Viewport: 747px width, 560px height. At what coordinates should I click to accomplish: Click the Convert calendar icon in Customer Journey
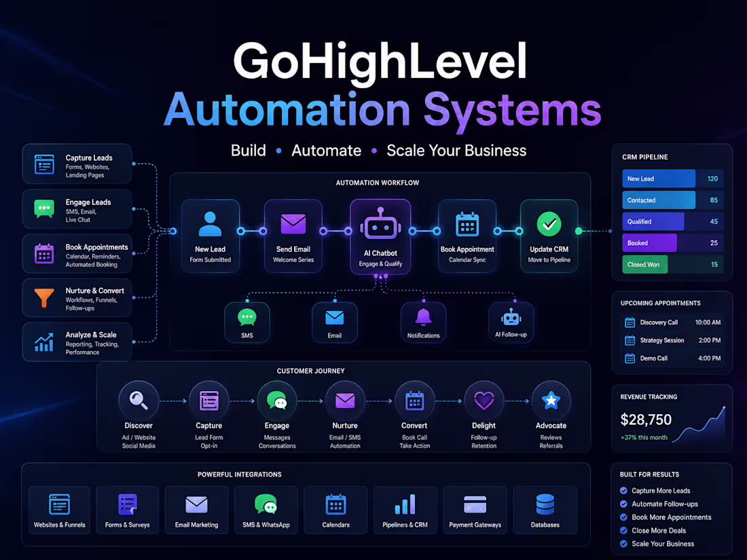tap(414, 400)
